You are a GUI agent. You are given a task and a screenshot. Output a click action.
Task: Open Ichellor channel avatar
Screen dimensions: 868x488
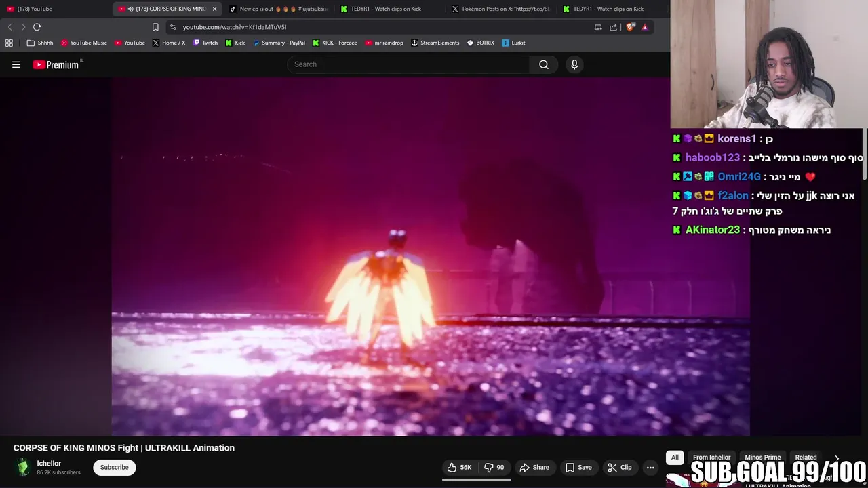[x=24, y=467]
